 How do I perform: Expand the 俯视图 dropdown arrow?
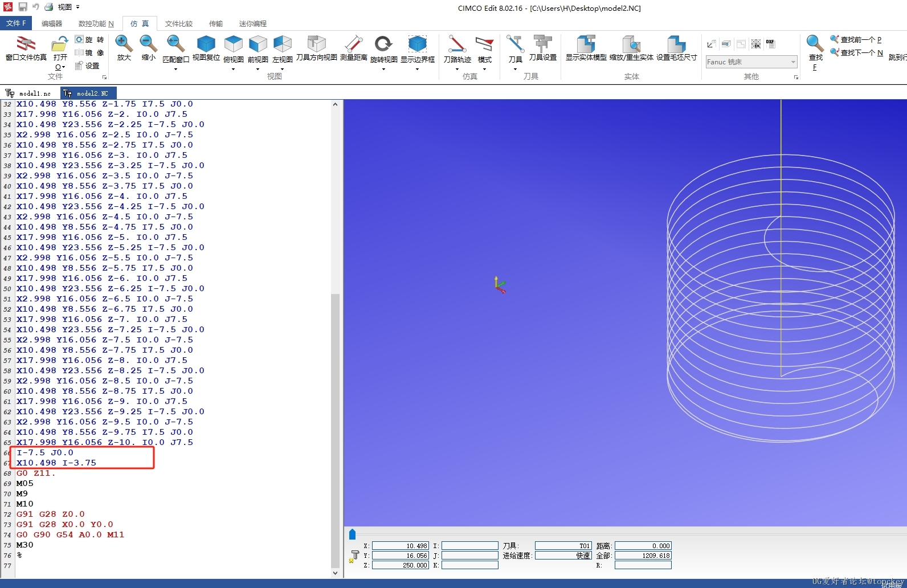coord(234,69)
